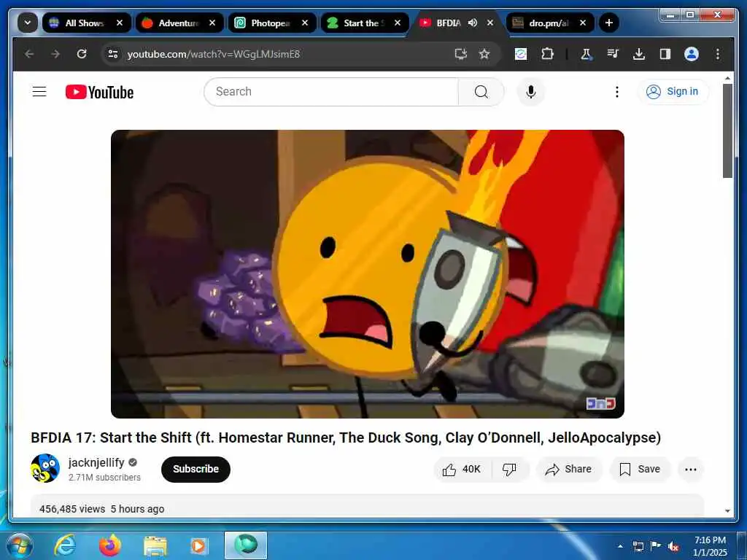Close the All Shows tab
The height and width of the screenshot is (560, 747).
coord(120,23)
